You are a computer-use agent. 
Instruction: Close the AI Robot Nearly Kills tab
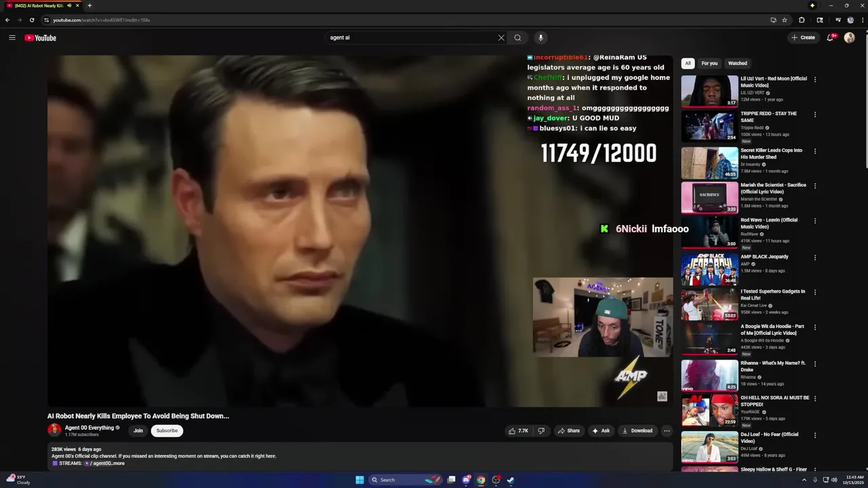(x=77, y=5)
